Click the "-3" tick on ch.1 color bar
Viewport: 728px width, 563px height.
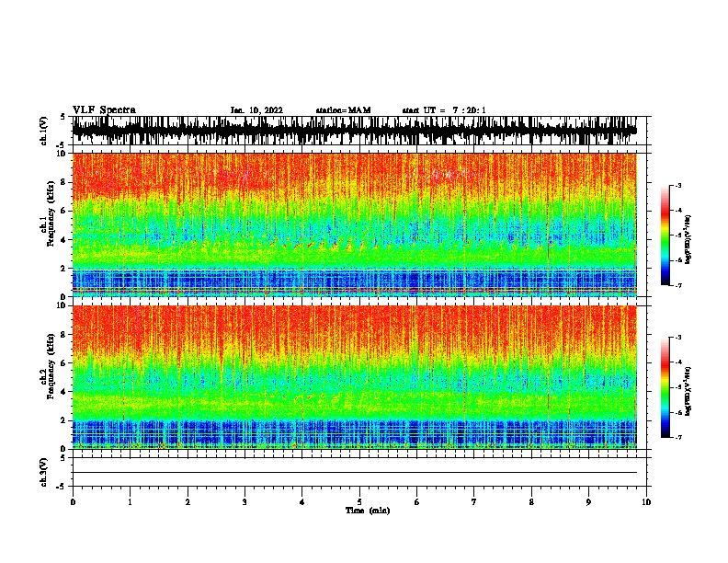click(x=678, y=185)
